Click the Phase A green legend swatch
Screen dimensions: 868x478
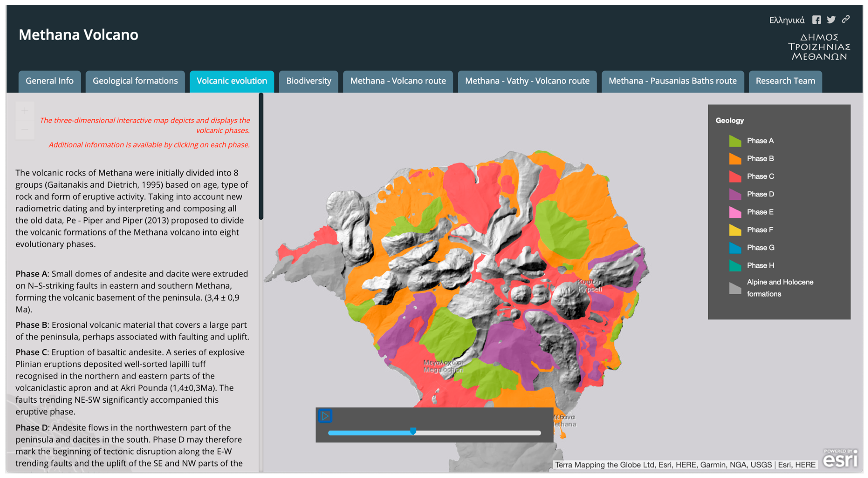(735, 141)
